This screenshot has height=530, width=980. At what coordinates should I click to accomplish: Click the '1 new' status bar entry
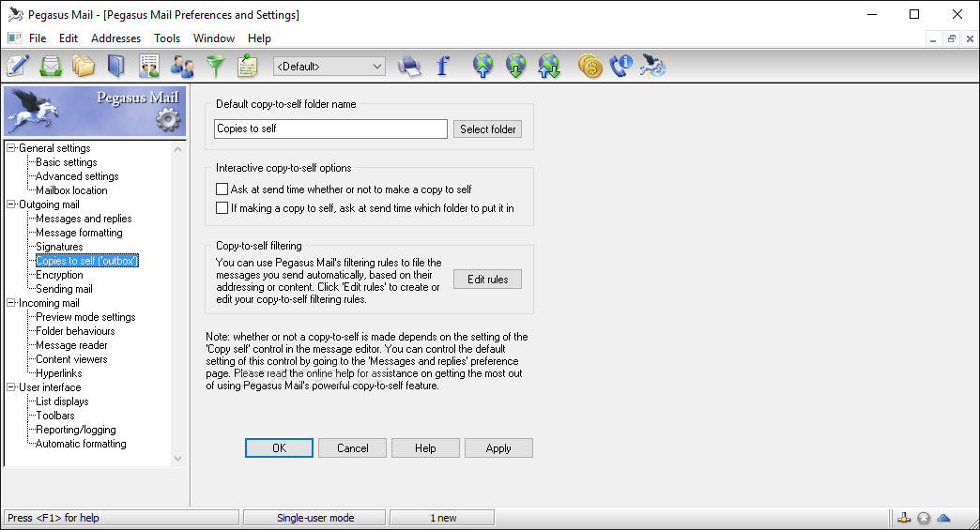click(442, 518)
